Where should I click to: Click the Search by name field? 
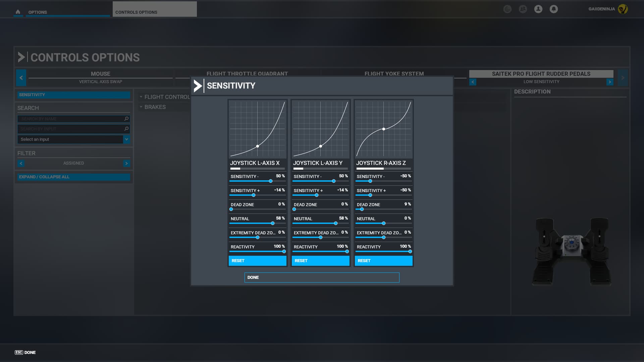tap(70, 119)
